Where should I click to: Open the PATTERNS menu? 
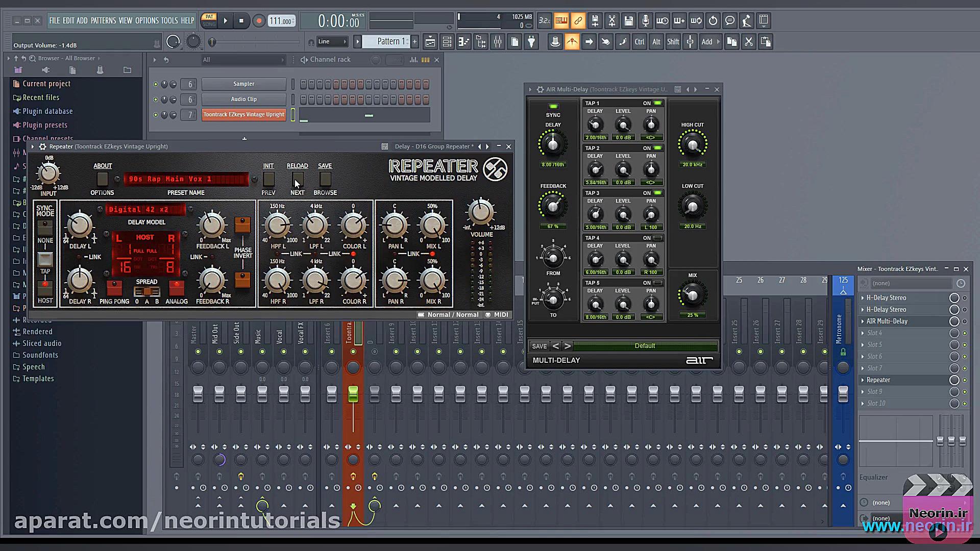click(x=103, y=21)
